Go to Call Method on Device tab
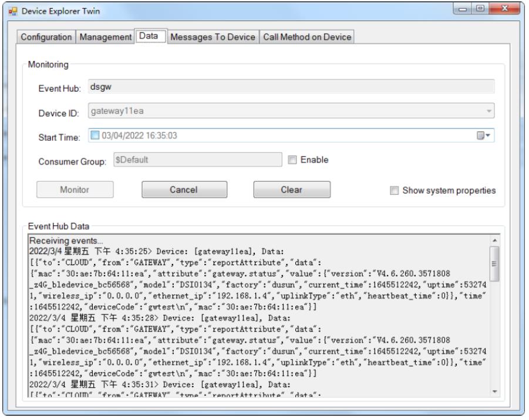The height and width of the screenshot is (420, 529). [x=307, y=37]
